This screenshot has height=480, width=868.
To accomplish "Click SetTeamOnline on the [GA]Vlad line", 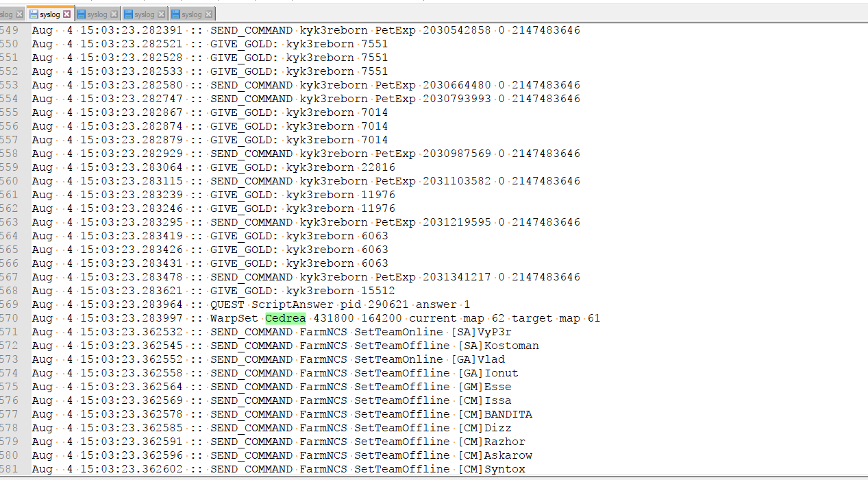I will point(399,359).
